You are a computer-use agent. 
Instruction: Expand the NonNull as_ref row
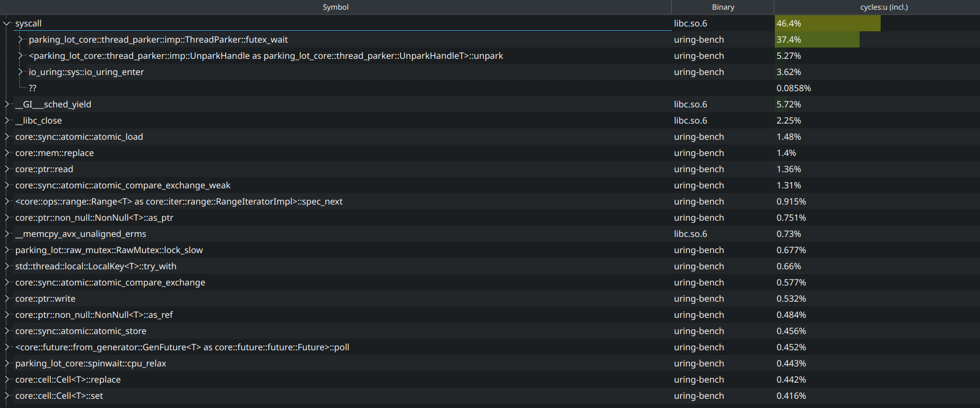(x=6, y=315)
